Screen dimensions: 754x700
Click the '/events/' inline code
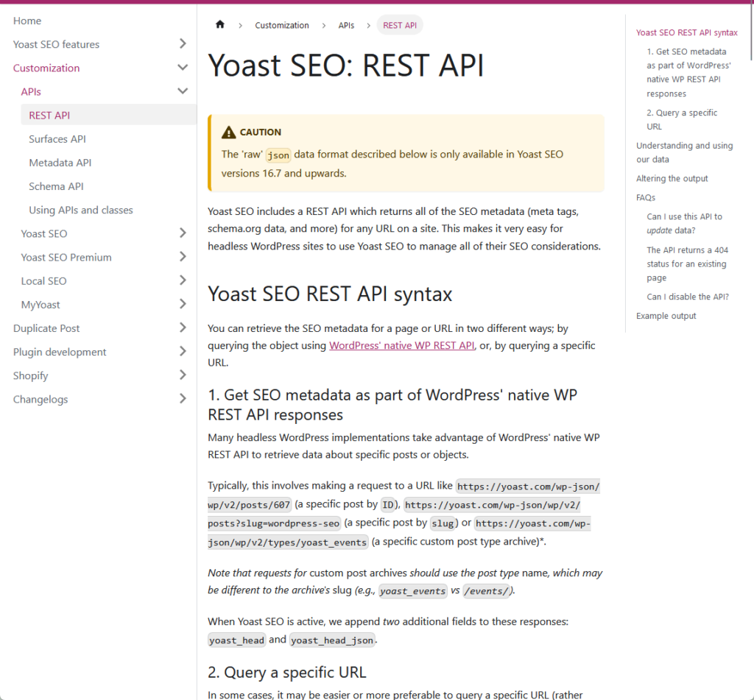[487, 591]
